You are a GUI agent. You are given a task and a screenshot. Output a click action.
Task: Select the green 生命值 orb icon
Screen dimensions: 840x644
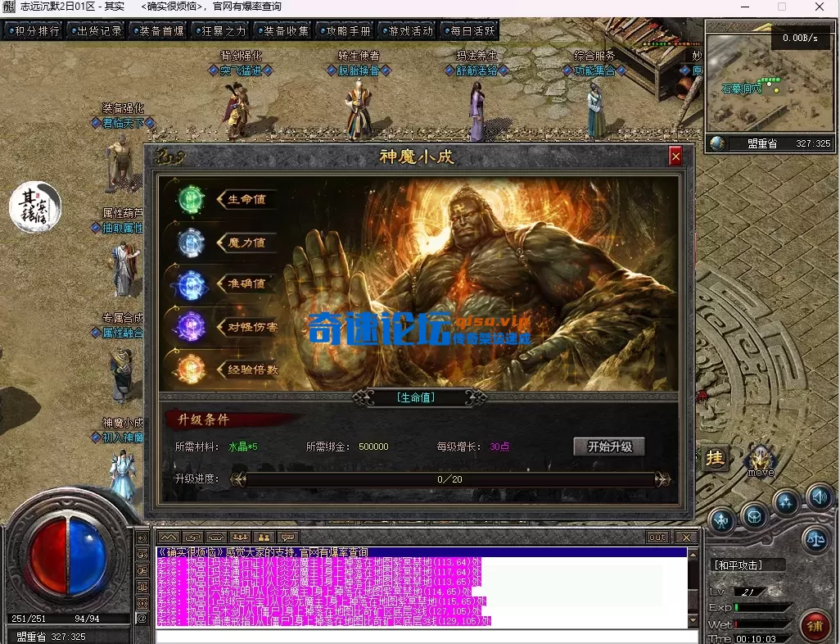(191, 199)
